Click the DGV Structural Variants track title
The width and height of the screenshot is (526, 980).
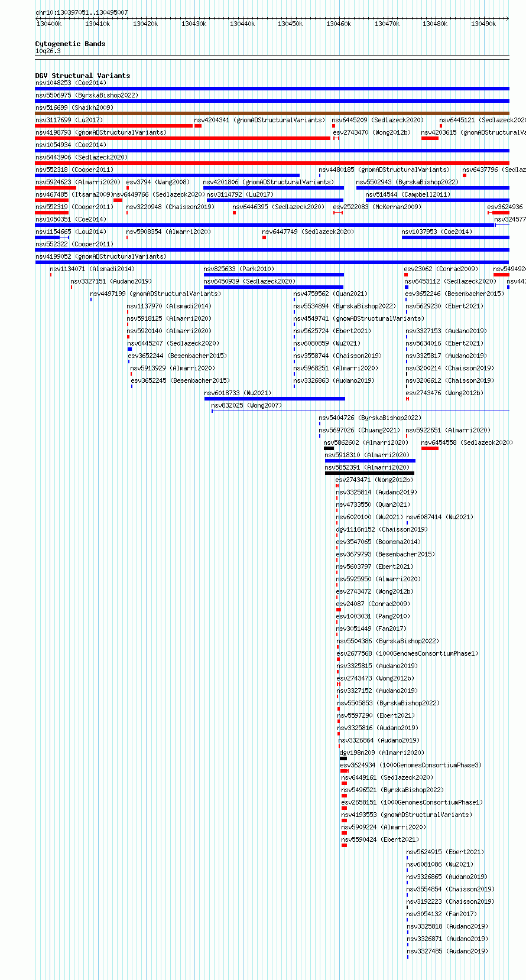[83, 76]
